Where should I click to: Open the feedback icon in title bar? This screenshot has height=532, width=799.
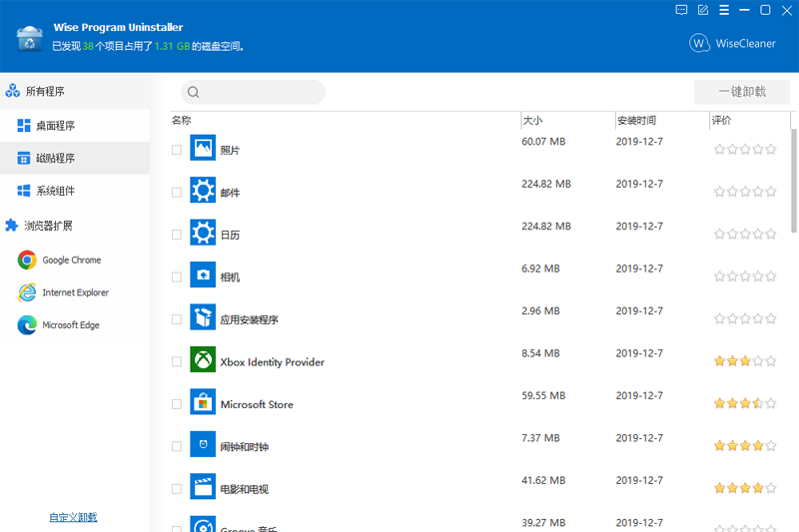681,10
